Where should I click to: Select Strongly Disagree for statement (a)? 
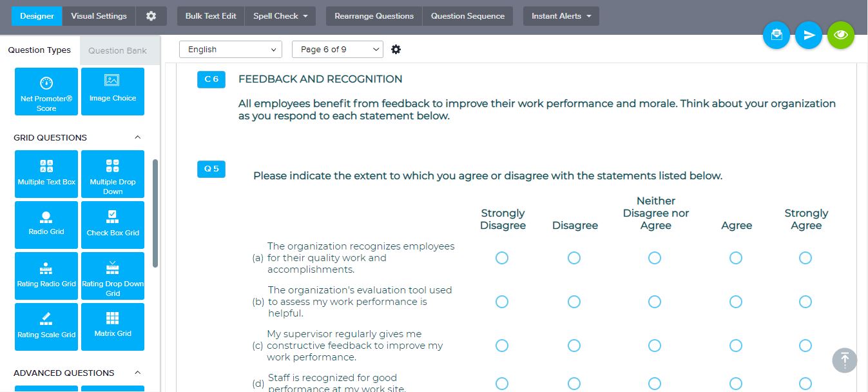click(x=502, y=258)
